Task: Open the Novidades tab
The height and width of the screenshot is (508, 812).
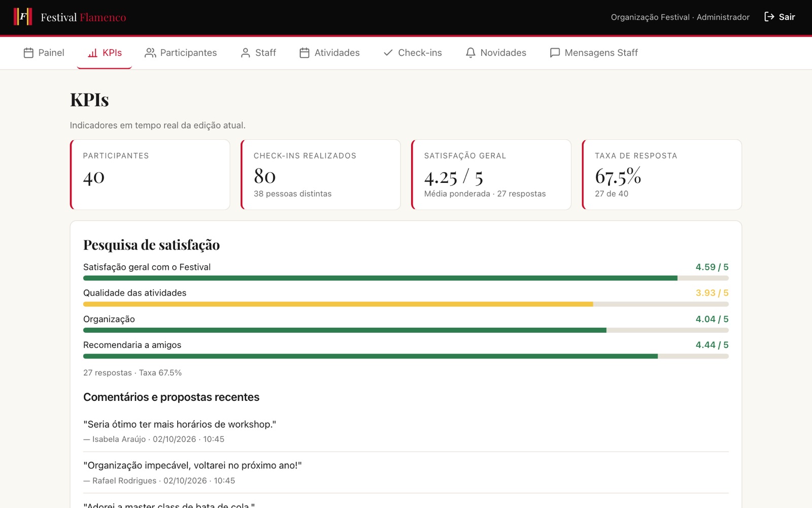Action: click(496, 53)
